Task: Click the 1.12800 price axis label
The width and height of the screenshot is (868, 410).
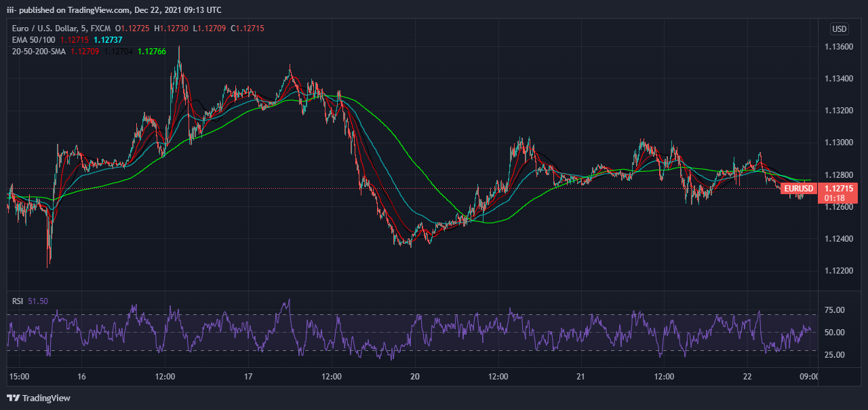Action: 838,174
